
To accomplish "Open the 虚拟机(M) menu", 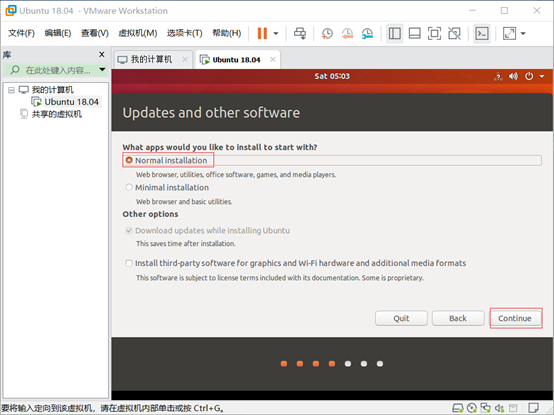I will tap(137, 33).
